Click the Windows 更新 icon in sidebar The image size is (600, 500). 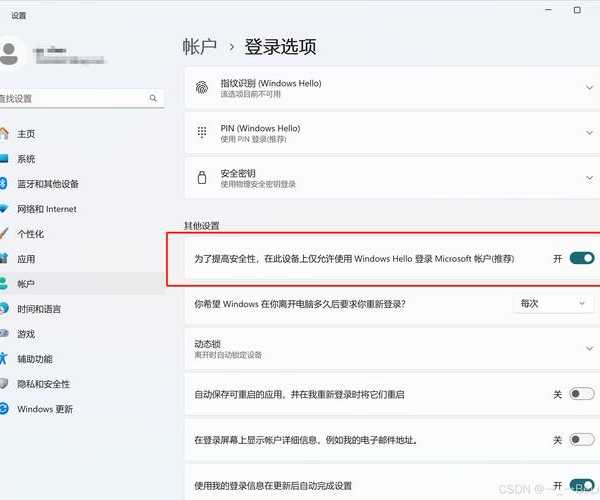pos(4,409)
